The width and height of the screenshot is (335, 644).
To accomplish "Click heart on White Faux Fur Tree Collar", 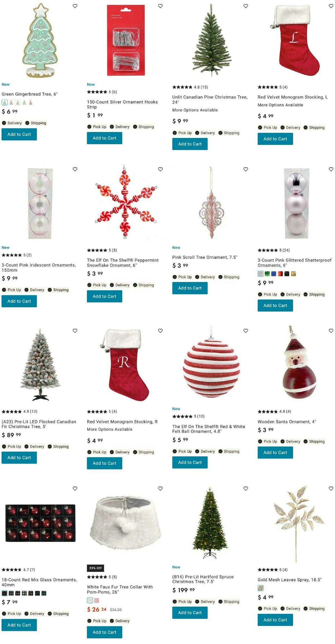I will (161, 488).
